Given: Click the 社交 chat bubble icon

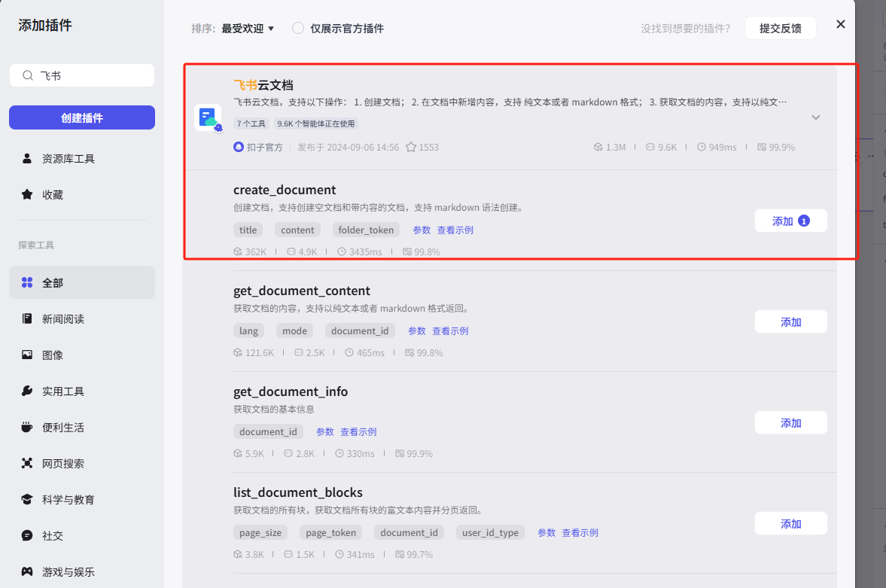Looking at the screenshot, I should pyautogui.click(x=26, y=535).
